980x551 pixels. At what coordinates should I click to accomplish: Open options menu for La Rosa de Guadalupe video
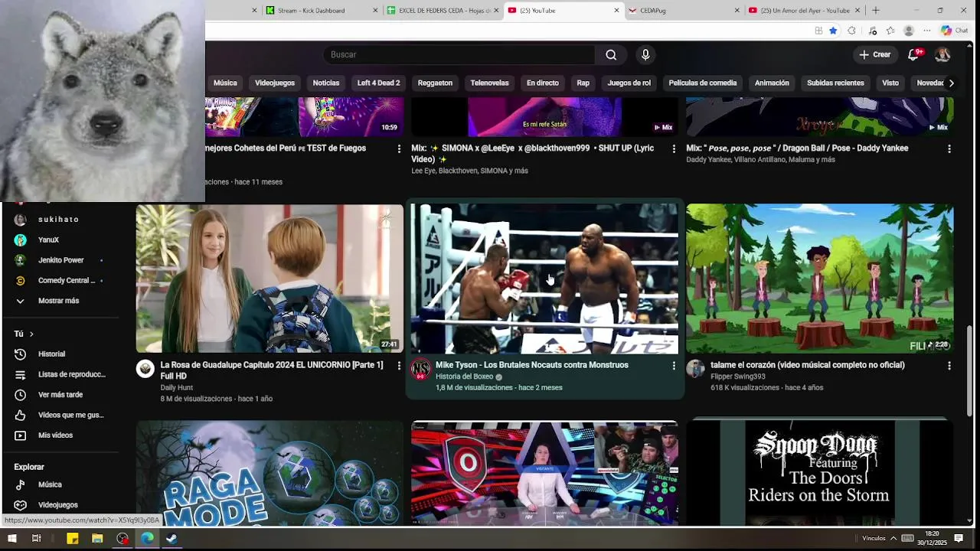coord(399,366)
